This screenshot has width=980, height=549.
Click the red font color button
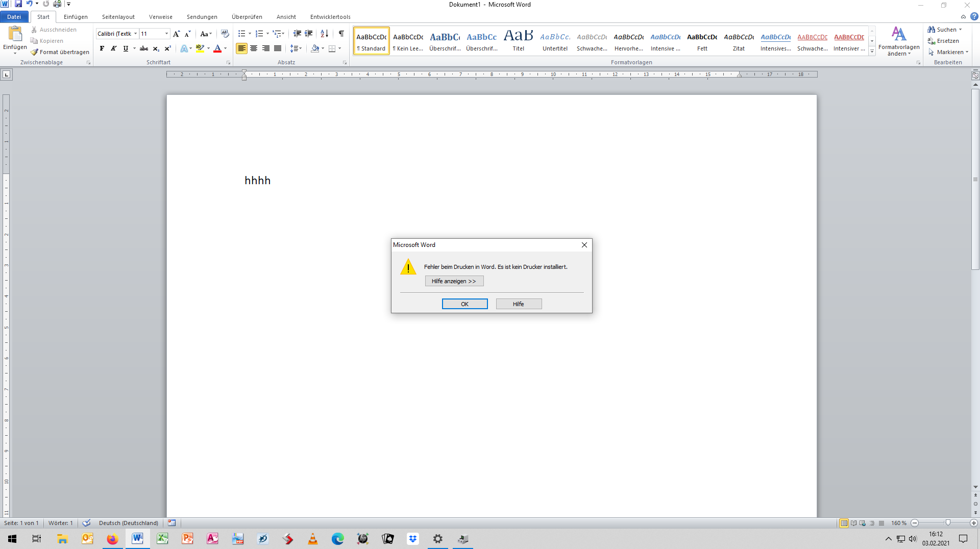pyautogui.click(x=217, y=48)
